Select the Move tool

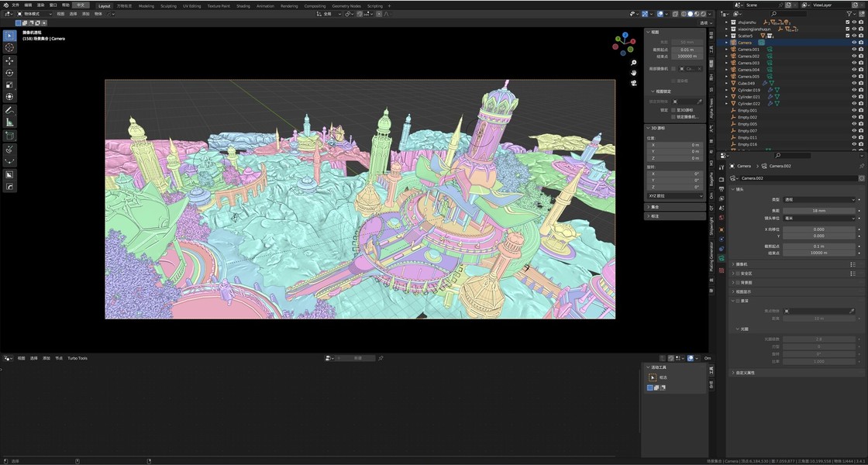(x=9, y=61)
